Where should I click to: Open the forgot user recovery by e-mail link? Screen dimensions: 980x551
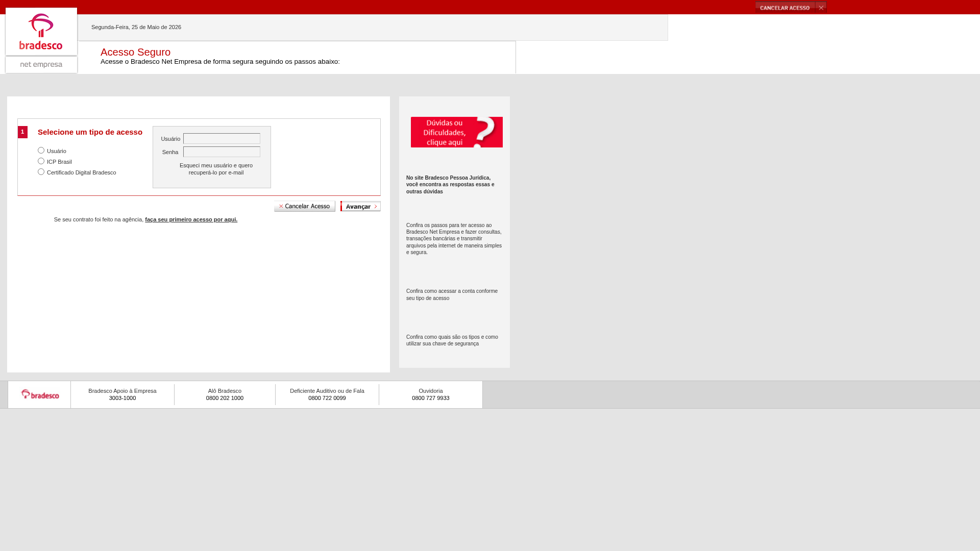click(216, 169)
